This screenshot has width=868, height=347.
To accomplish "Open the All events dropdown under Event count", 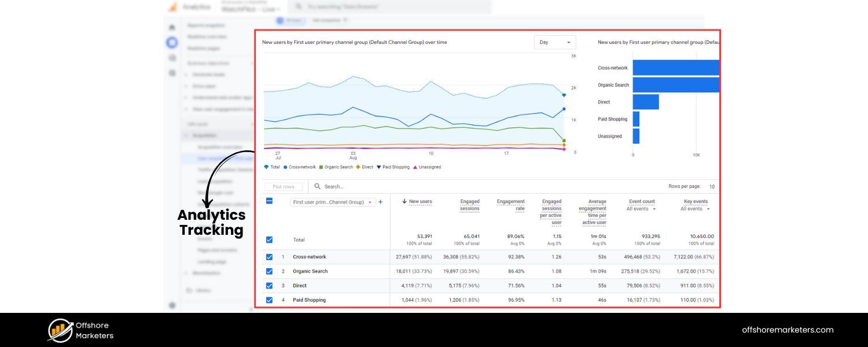I will [641, 209].
